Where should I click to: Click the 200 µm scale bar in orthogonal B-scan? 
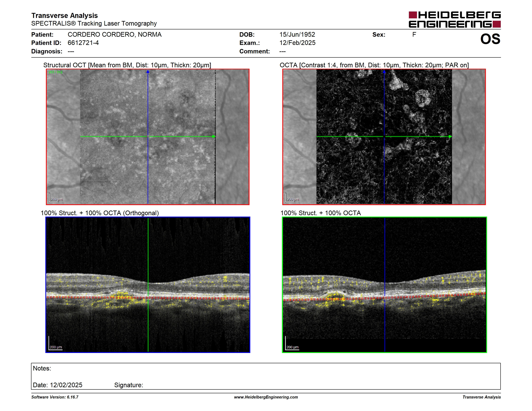(55, 343)
